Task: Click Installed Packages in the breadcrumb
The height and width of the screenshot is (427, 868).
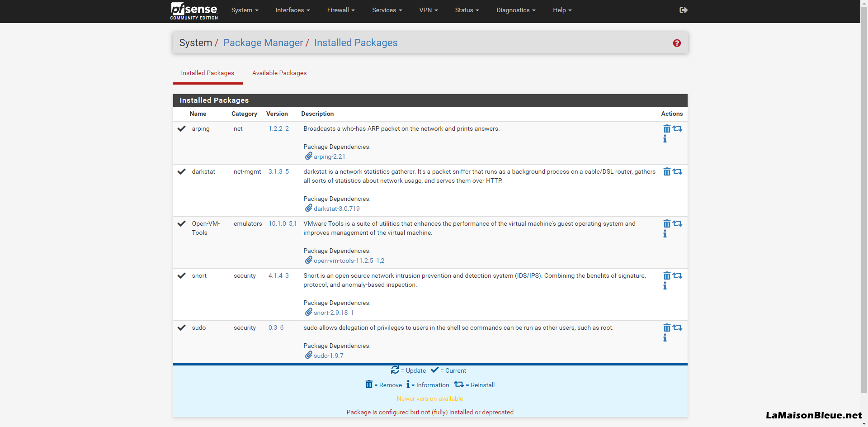Action: point(356,43)
